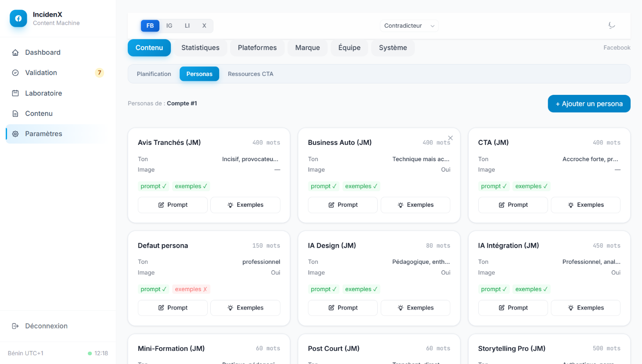Click the red 'exemples ✗' badge on Defaut persona
The height and width of the screenshot is (364, 642).
[x=191, y=289]
